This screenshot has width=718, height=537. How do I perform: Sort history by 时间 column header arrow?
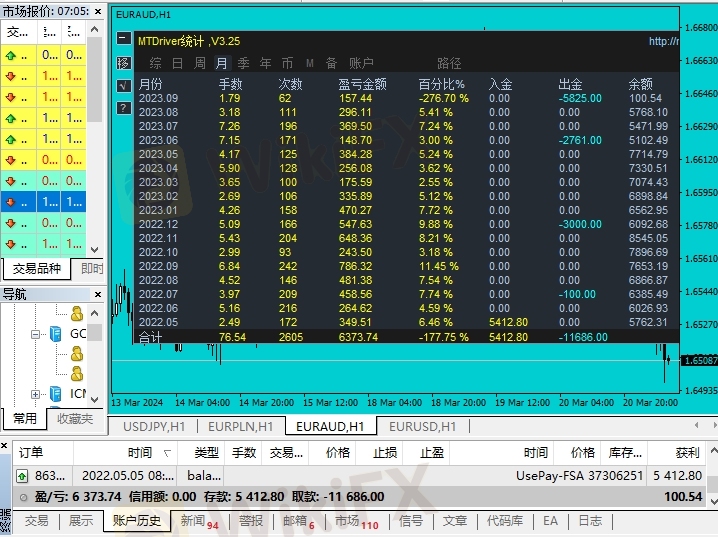(x=167, y=453)
